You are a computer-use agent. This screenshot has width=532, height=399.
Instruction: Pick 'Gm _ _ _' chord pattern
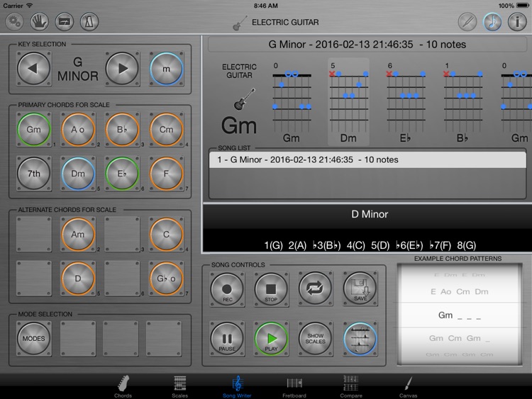pyautogui.click(x=460, y=315)
